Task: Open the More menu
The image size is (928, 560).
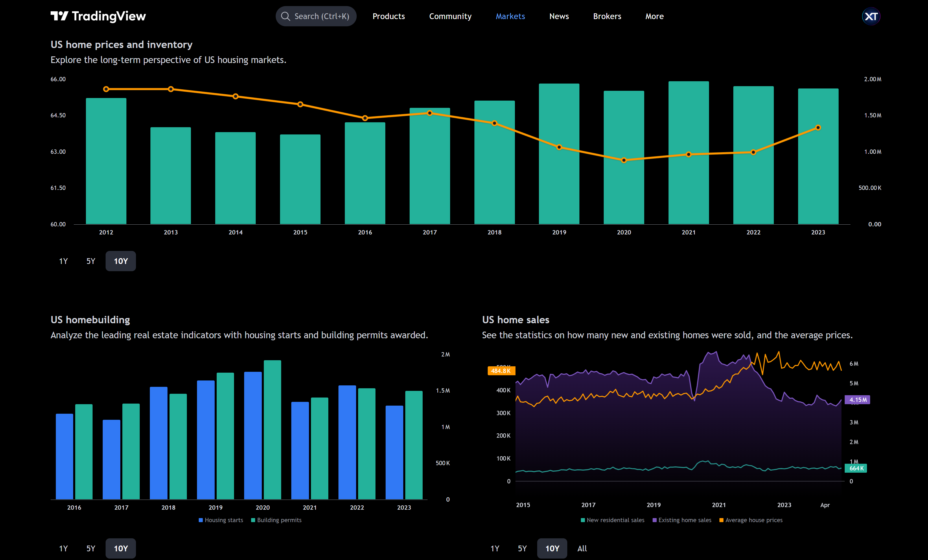Action: [654, 16]
